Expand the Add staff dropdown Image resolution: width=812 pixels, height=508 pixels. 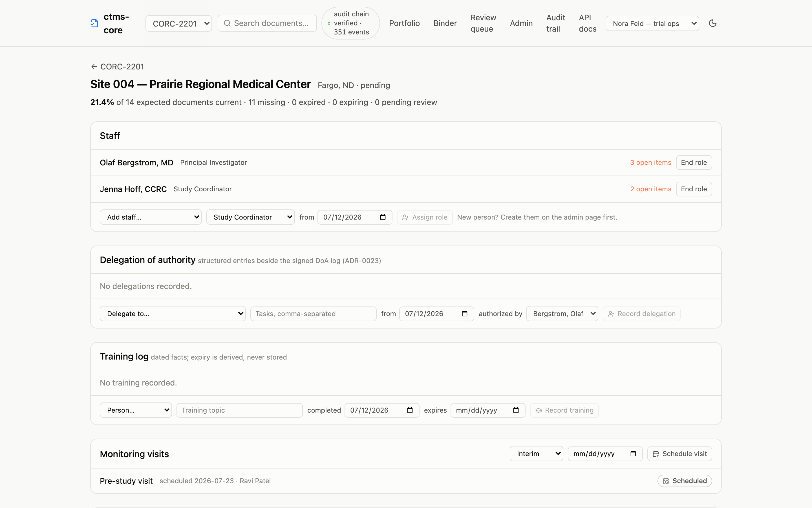[151, 217]
